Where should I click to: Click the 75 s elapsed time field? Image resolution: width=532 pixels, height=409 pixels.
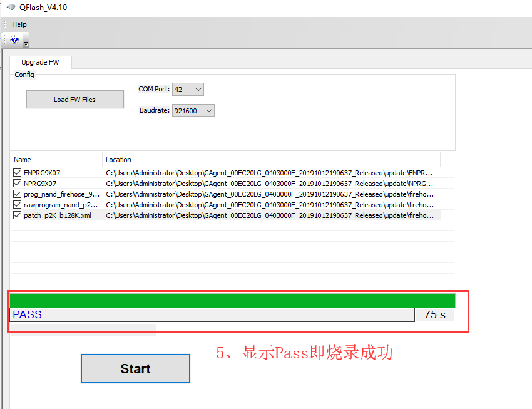(x=434, y=314)
